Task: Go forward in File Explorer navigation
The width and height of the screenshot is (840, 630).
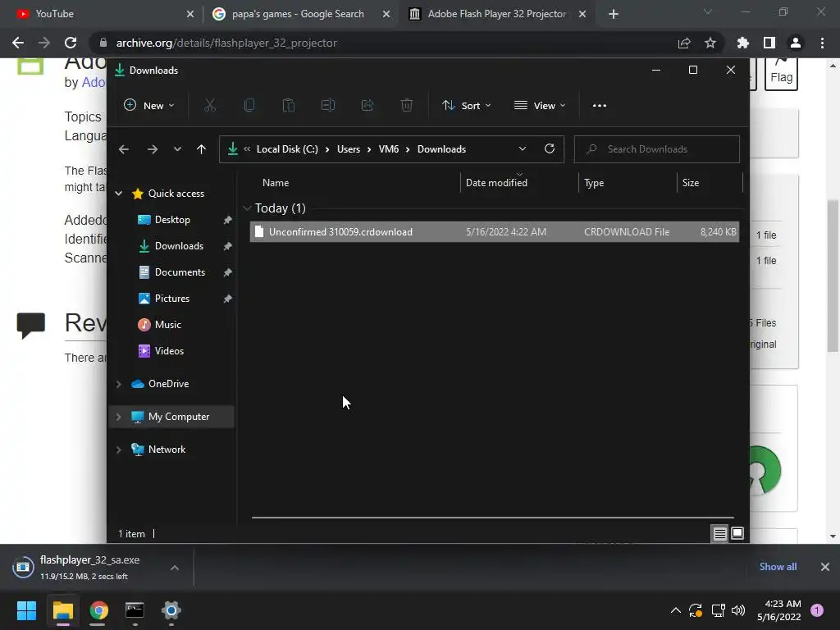Action: tap(152, 149)
